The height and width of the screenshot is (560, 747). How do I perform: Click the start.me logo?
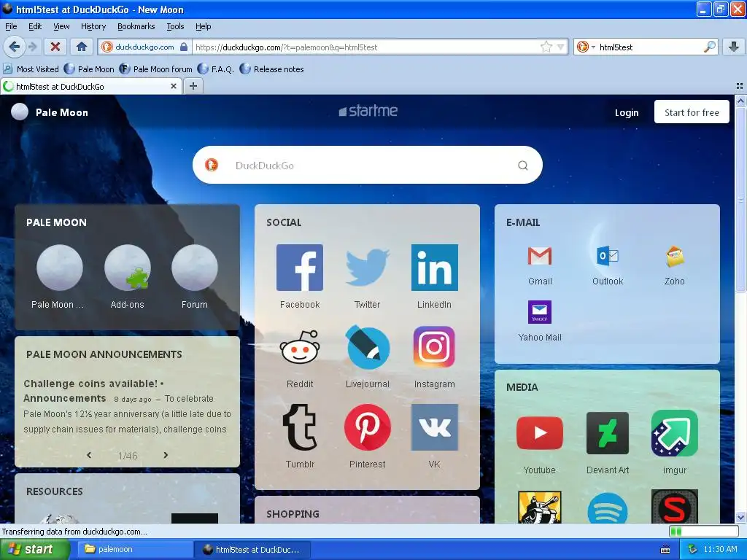click(368, 111)
